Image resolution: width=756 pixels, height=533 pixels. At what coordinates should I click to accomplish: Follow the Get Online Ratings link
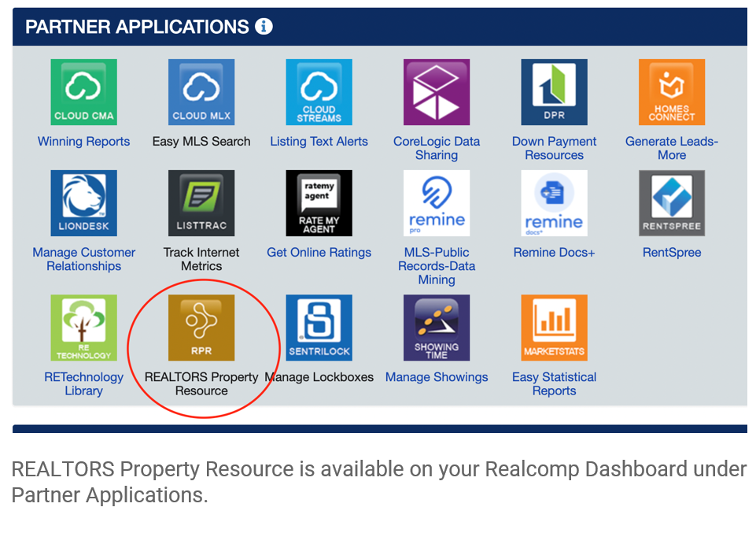click(x=319, y=252)
